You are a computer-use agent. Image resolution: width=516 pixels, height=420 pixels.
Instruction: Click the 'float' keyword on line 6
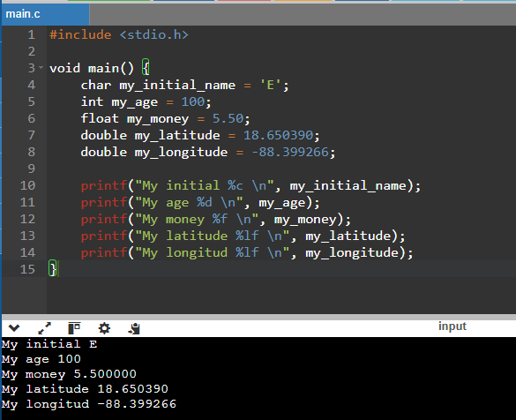pos(100,118)
